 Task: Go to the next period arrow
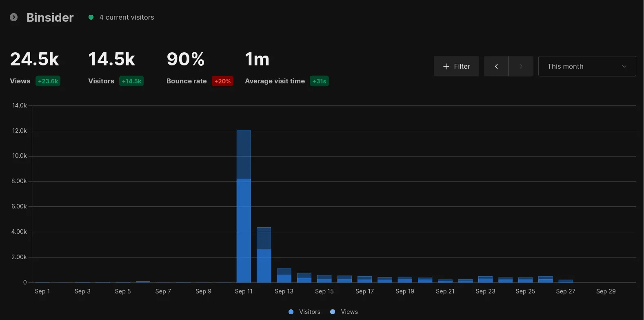(521, 66)
